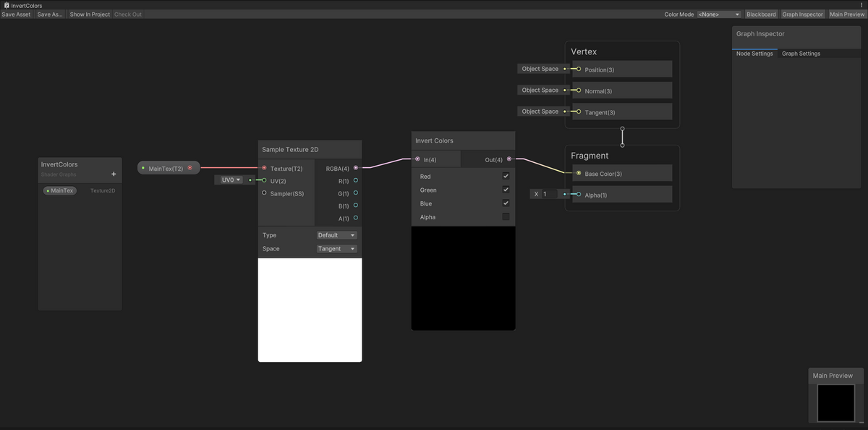Click the Sampler(SS) input port

264,193
